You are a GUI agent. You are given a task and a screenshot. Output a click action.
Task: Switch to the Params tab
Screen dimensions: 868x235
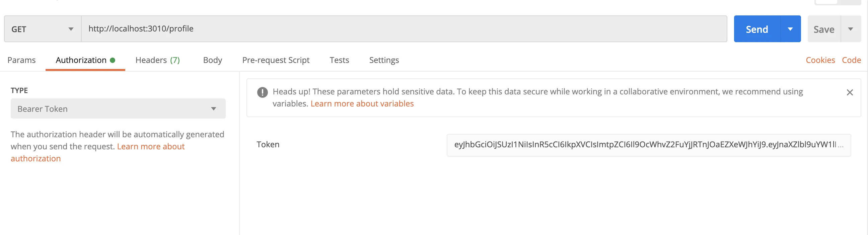pos(21,60)
